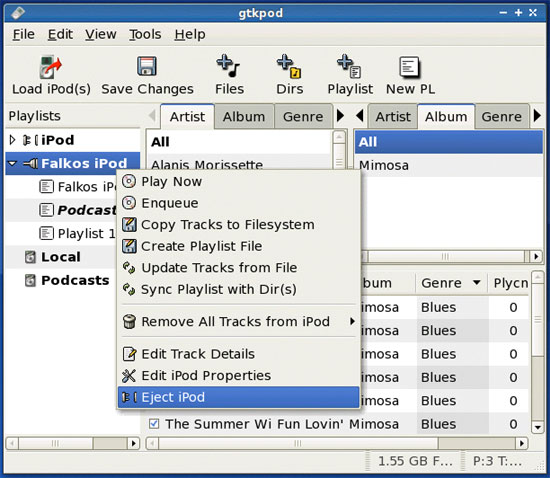Open Remove All Tracks from iPod submenu arrow
This screenshot has height=478, width=550.
[x=353, y=321]
